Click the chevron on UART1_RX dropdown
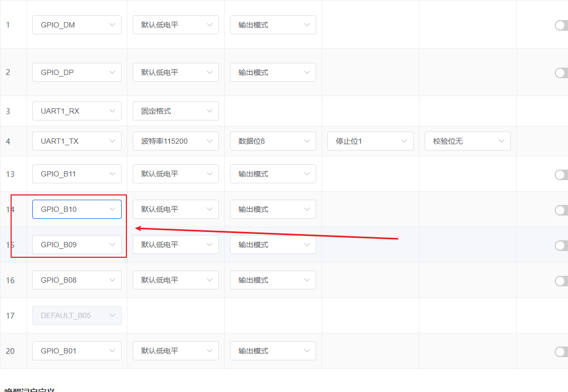The image size is (568, 392). coord(112,111)
